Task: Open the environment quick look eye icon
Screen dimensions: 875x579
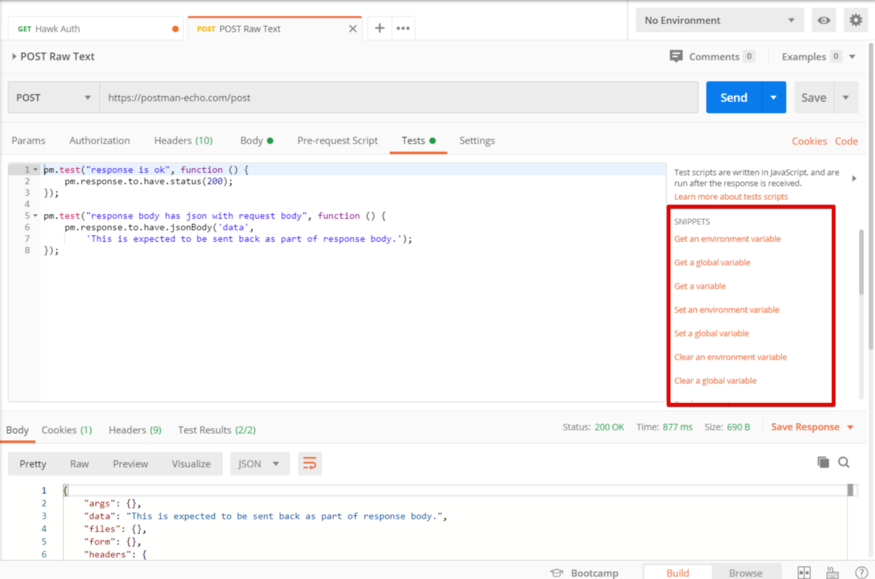Action: coord(823,20)
